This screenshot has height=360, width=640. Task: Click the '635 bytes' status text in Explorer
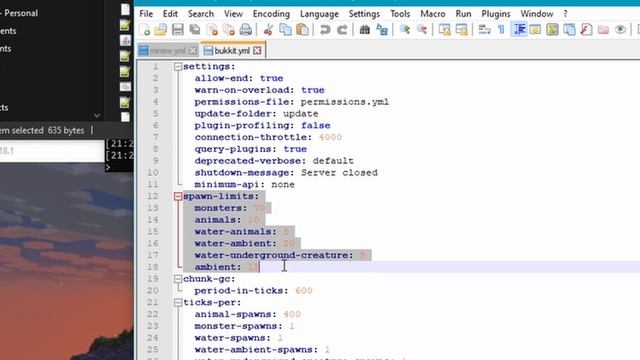point(66,131)
